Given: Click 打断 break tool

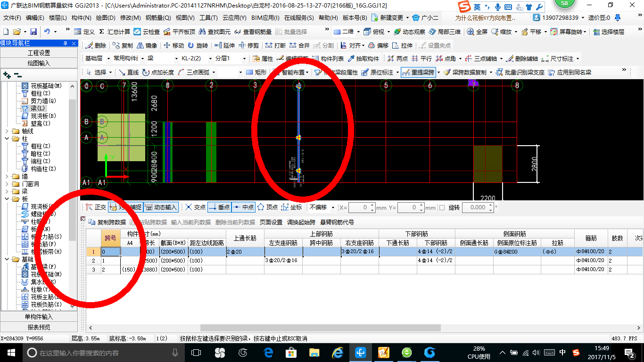Looking at the screenshot, I should click(275, 45).
